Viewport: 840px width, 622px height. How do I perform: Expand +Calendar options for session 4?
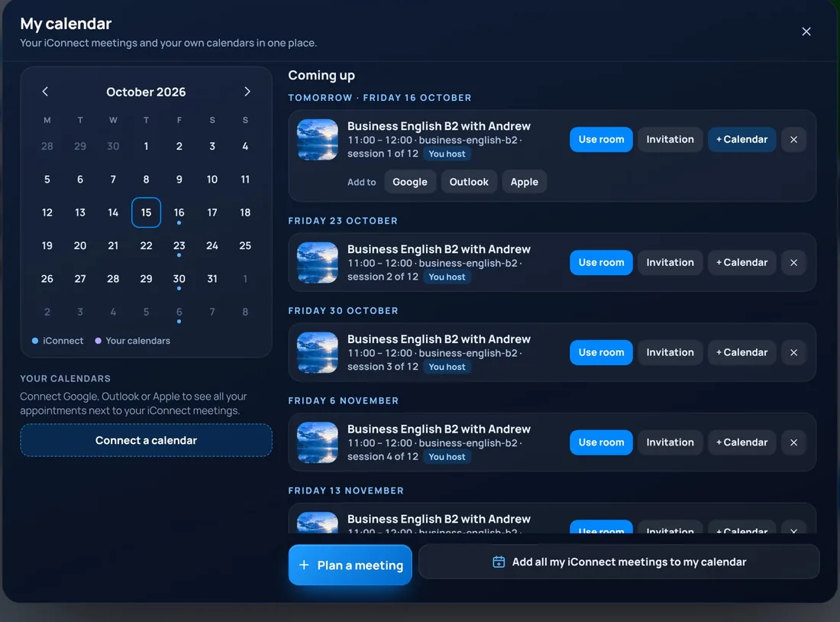tap(742, 443)
